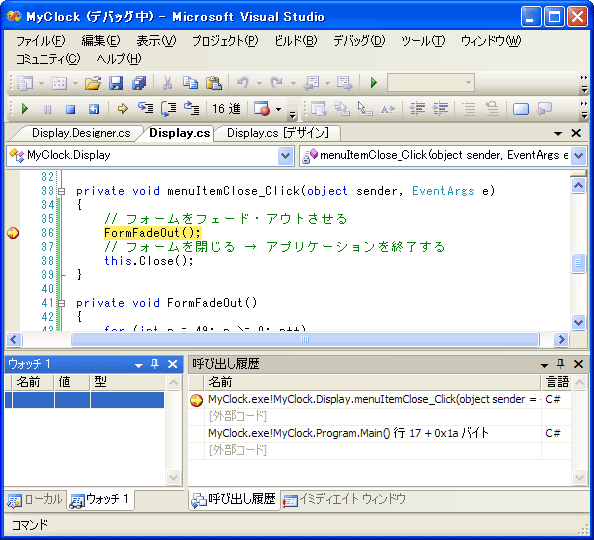This screenshot has width=594, height=540.
Task: Open the ファイル(F) menu
Action: click(41, 41)
